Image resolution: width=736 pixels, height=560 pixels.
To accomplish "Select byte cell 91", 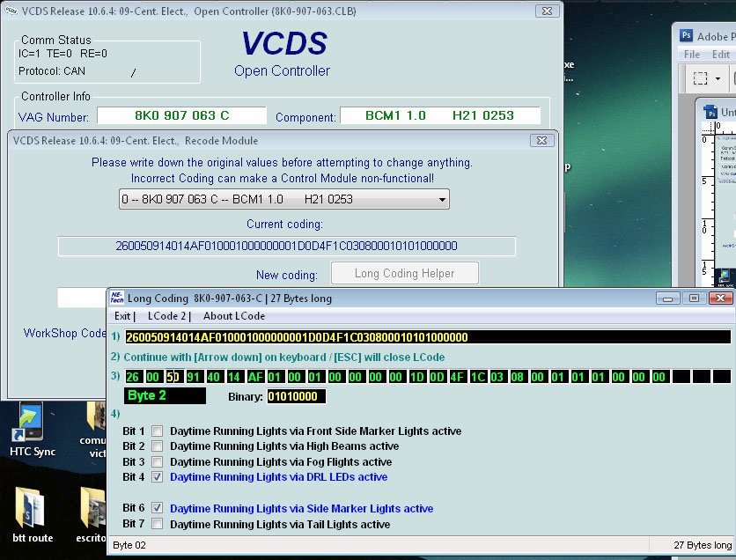I will click(x=193, y=377).
